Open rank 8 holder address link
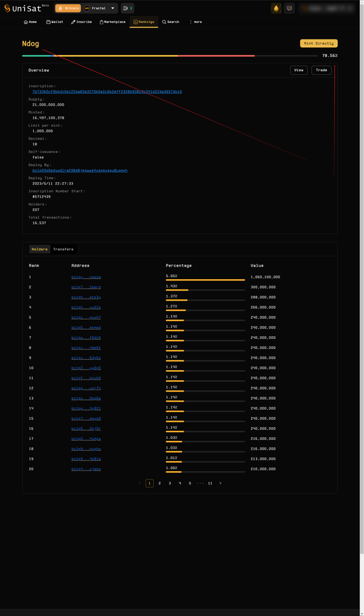The image size is (364, 616). pos(86,348)
